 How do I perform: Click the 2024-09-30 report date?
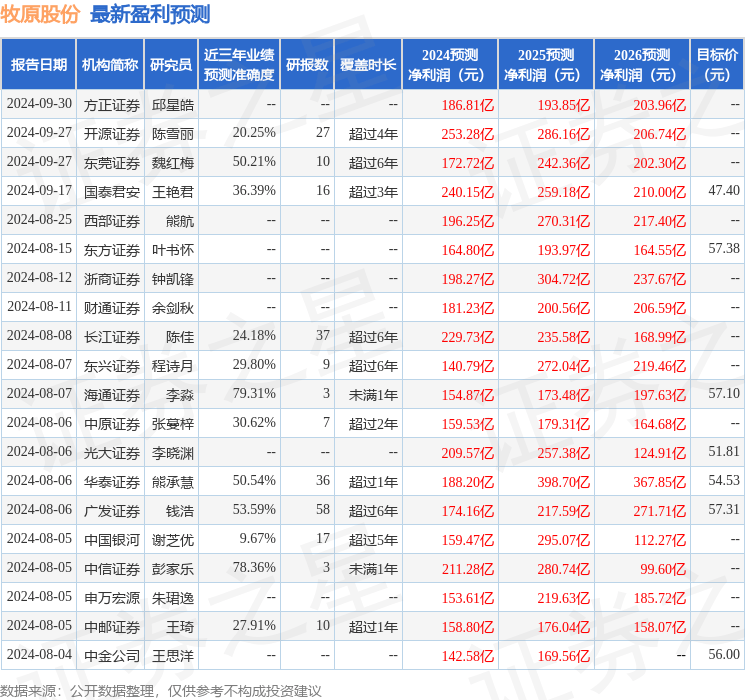[x=39, y=103]
